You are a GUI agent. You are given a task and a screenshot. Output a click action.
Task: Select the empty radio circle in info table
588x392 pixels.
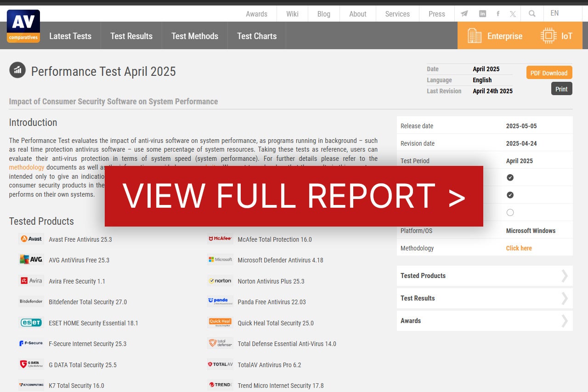510,213
